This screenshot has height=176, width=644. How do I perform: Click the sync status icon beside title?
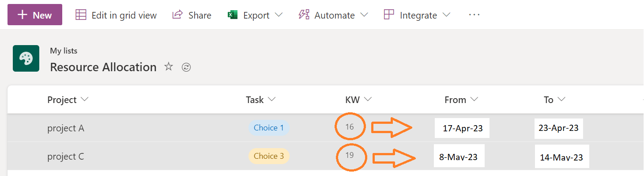coord(187,67)
